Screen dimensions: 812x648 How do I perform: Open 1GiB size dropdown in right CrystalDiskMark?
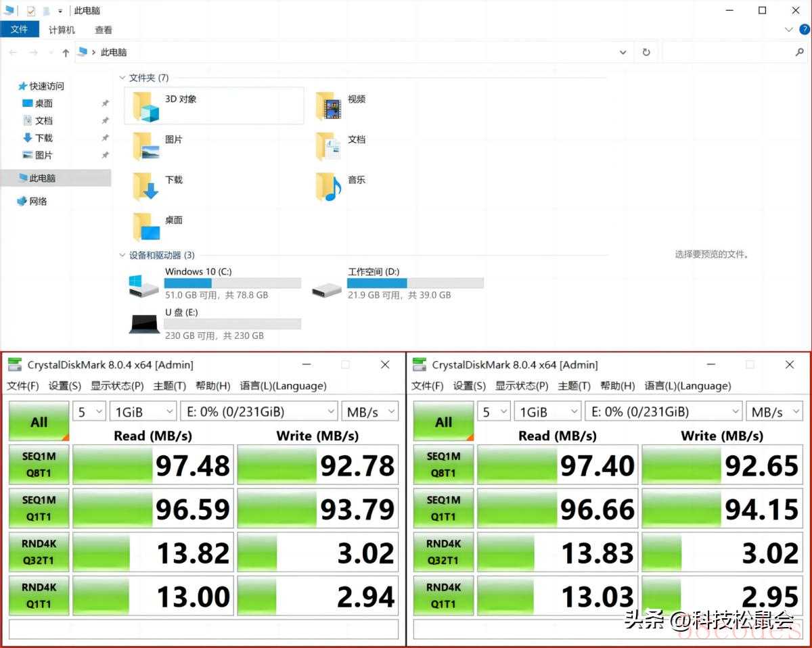tap(548, 411)
